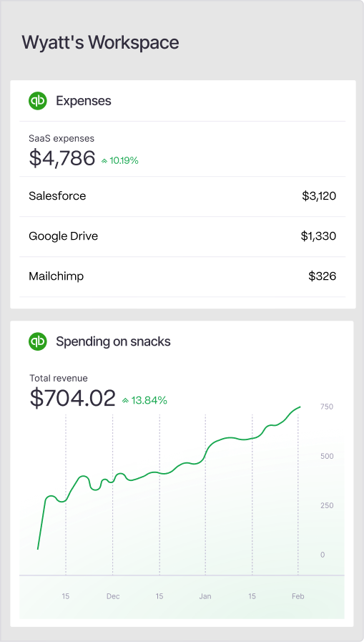This screenshot has width=364, height=642.
Task: Open the Salesforce expense row
Action: pyautogui.click(x=182, y=196)
